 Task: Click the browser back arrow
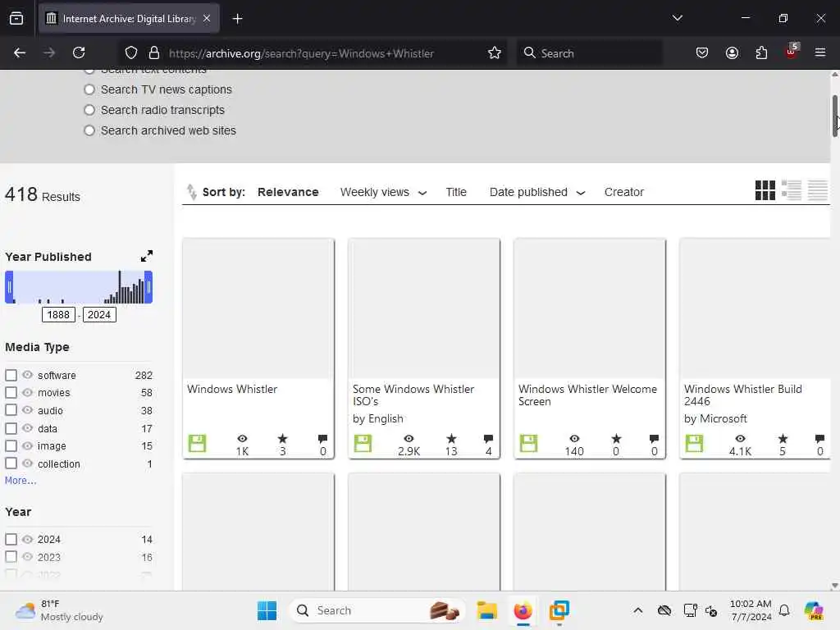pyautogui.click(x=20, y=52)
